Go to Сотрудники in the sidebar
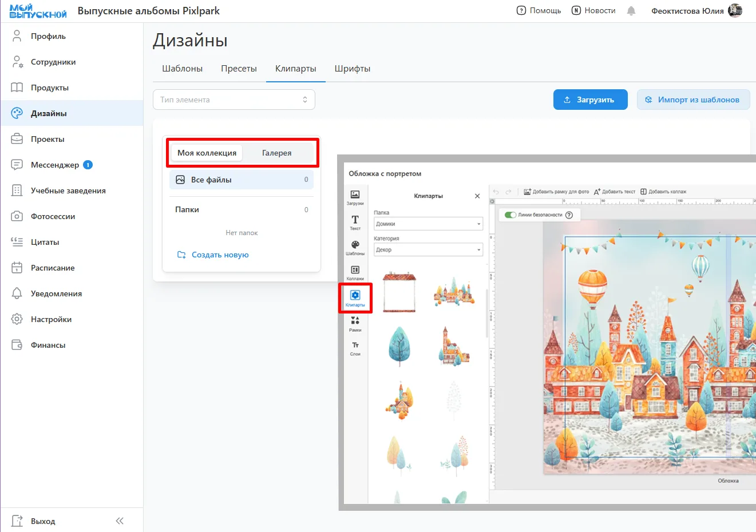The image size is (756, 532). click(72, 62)
